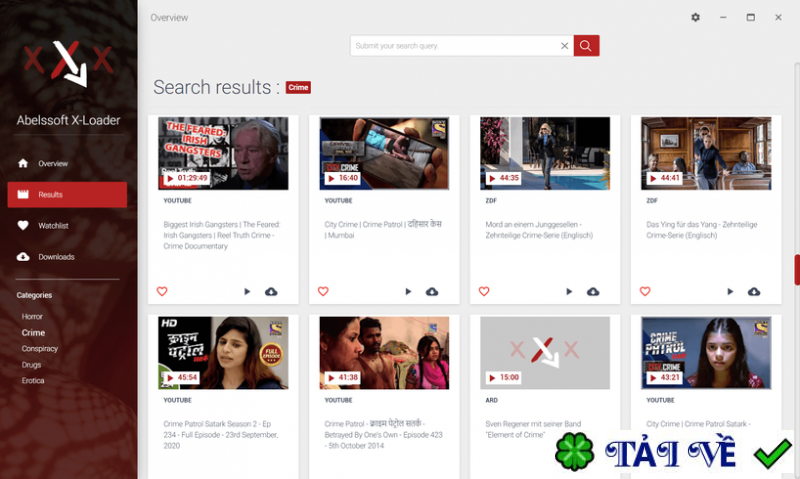This screenshot has height=479, width=800.
Task: Click 'Sven Regener mit seiner Band' title
Action: tap(533, 429)
